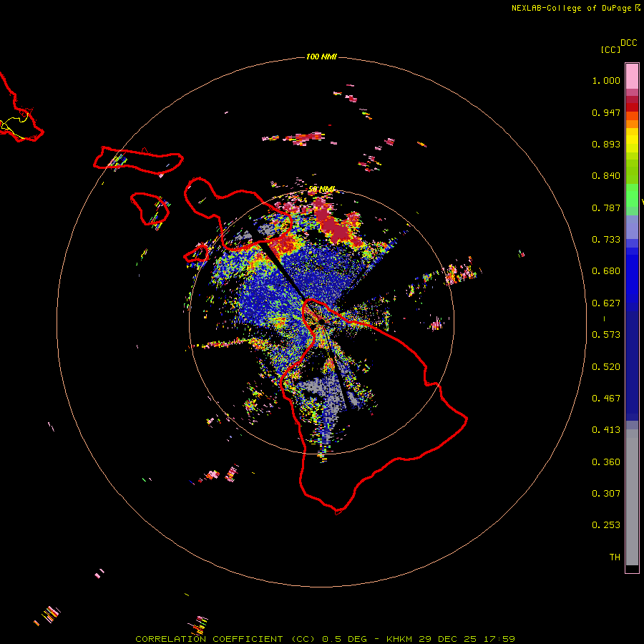Click the 0.787 scale value
Viewport: 644px width, 644px height.
click(x=606, y=208)
